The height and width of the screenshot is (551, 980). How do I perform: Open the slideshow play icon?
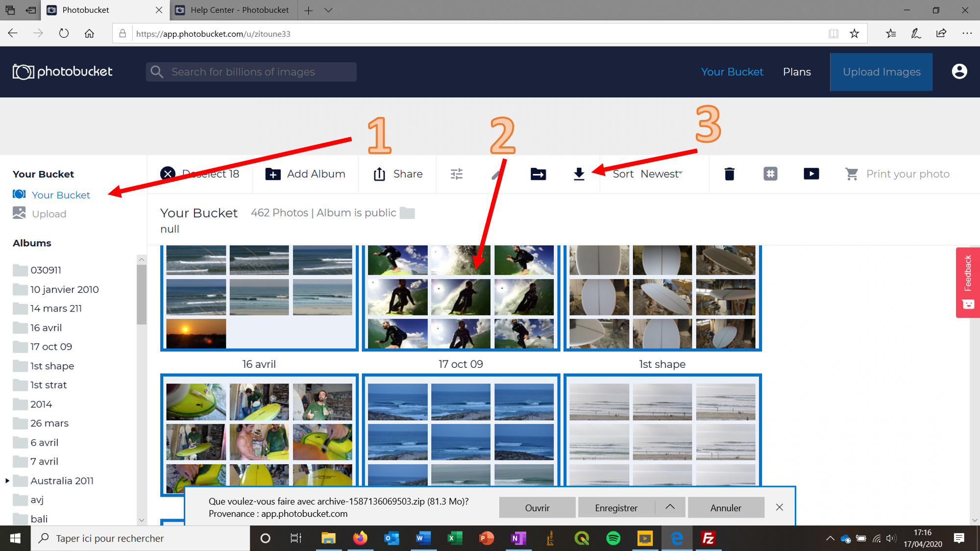coord(811,174)
